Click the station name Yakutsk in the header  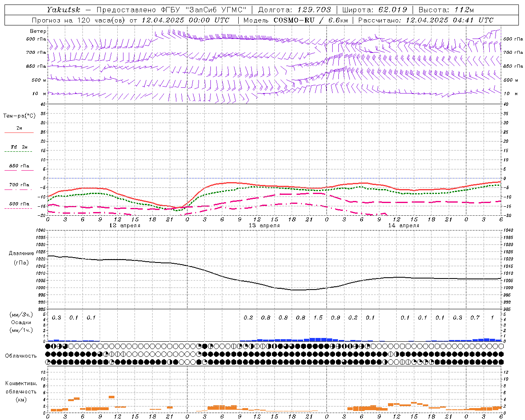click(x=63, y=10)
